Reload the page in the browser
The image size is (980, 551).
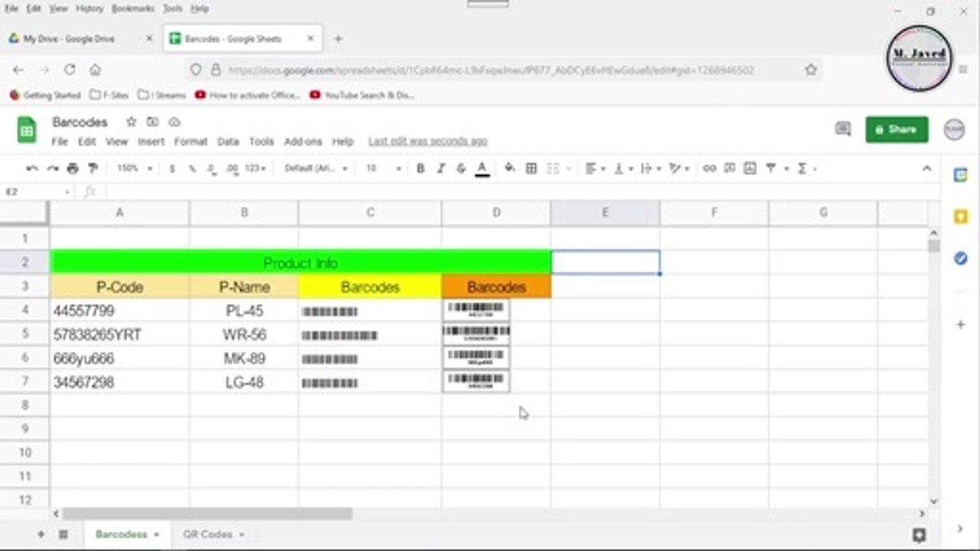pyautogui.click(x=70, y=70)
